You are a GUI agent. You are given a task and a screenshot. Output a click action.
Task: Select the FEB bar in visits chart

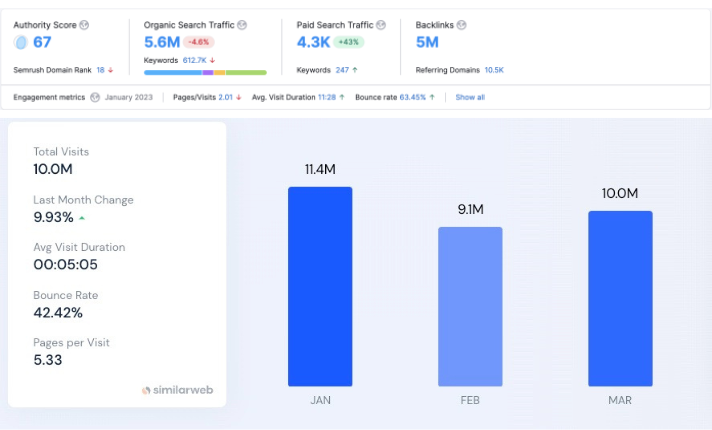(x=470, y=306)
